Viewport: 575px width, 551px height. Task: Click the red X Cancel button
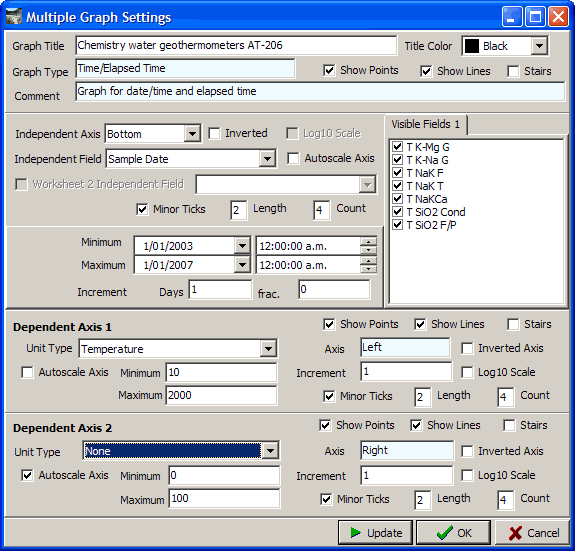tap(533, 532)
